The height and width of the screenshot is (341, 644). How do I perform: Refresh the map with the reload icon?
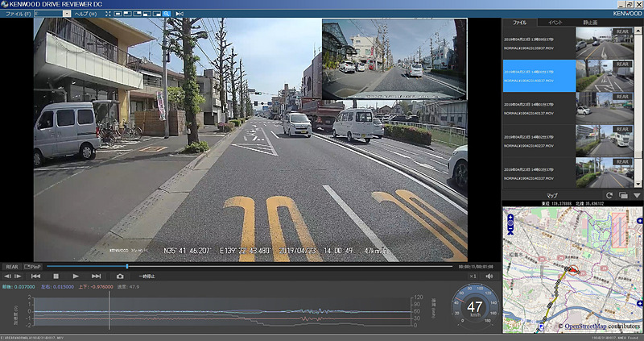pyautogui.click(x=609, y=195)
